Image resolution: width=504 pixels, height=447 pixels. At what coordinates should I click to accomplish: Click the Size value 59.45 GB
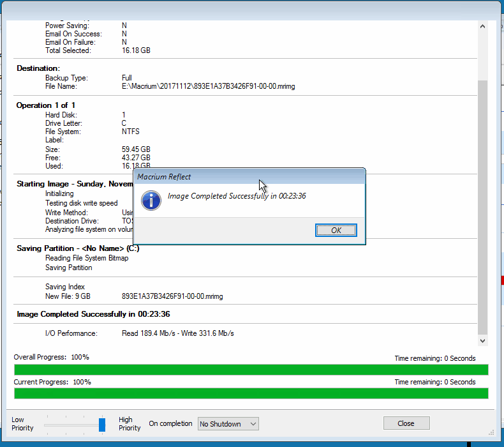(136, 149)
